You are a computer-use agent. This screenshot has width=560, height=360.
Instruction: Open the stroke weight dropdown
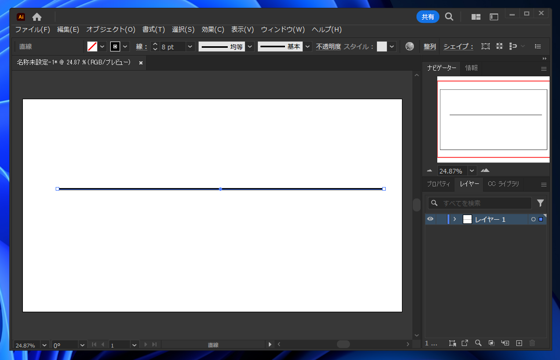click(190, 46)
